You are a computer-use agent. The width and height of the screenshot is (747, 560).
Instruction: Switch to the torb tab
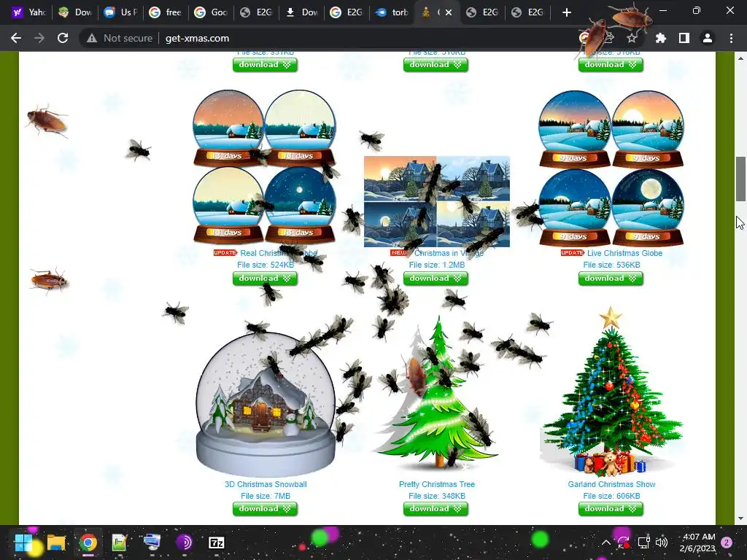(x=392, y=12)
